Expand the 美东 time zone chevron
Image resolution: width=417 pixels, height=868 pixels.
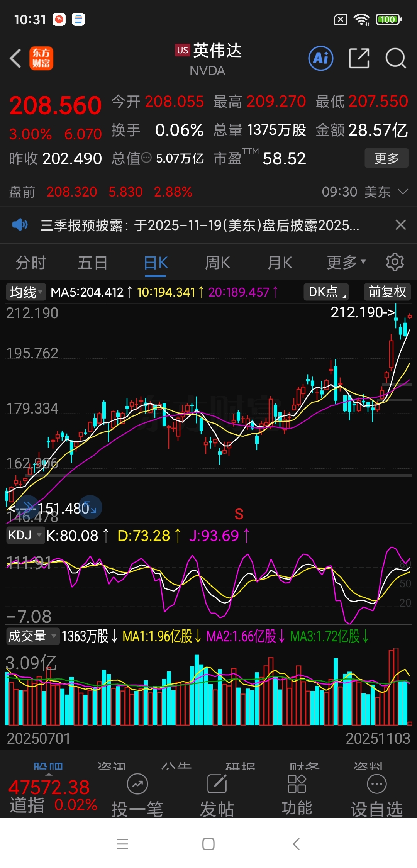tap(403, 192)
